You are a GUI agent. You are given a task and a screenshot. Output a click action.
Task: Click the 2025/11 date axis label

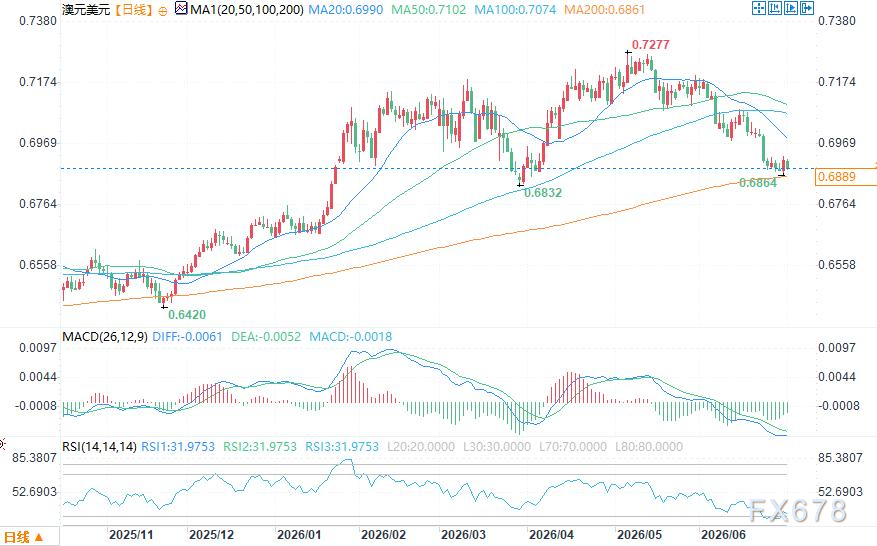[x=131, y=535]
